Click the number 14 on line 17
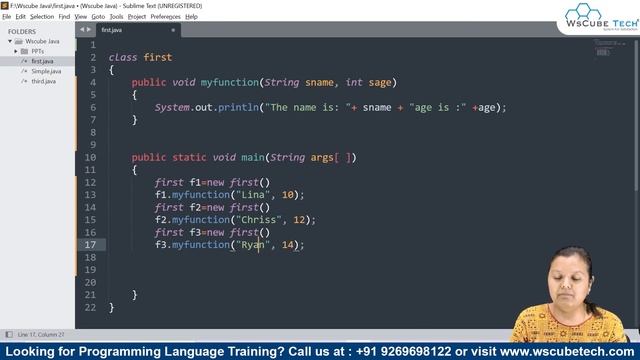The width and height of the screenshot is (640, 360). pos(288,245)
